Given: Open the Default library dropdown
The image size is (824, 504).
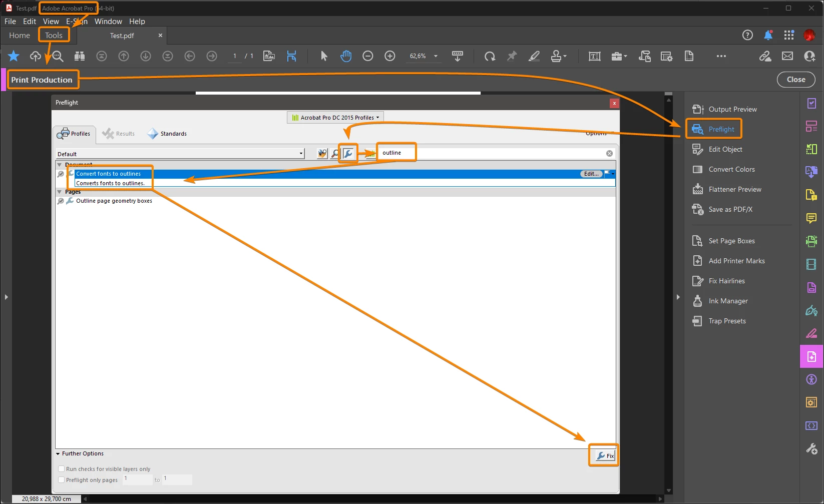Looking at the screenshot, I should 180,154.
